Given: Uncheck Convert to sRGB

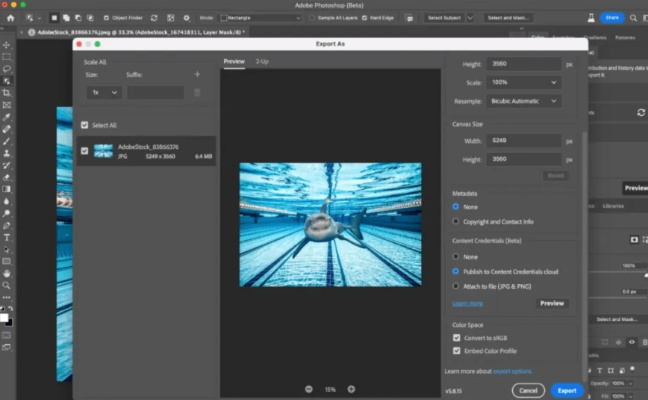Looking at the screenshot, I should coord(457,338).
